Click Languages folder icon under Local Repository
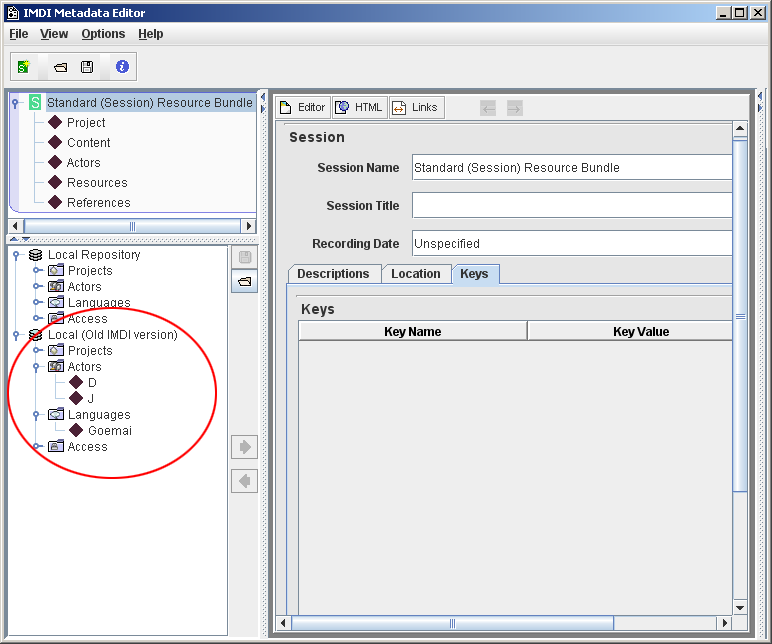Image resolution: width=772 pixels, height=644 pixels. pyautogui.click(x=56, y=302)
